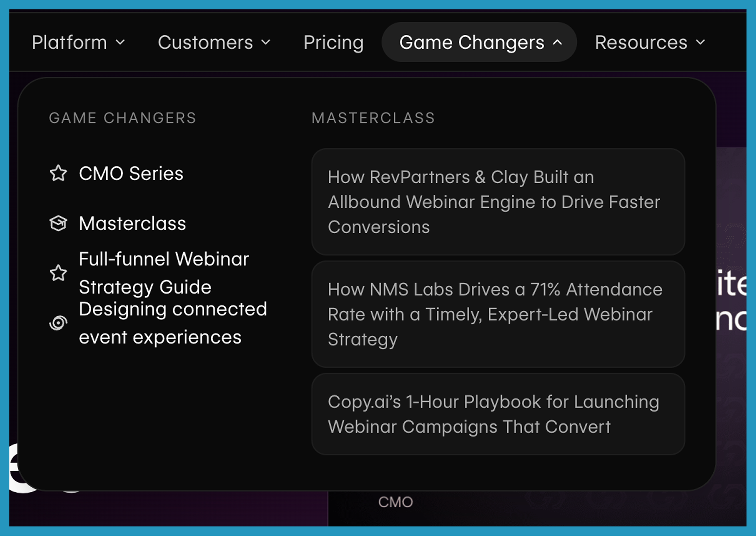This screenshot has height=536, width=756.
Task: Click the Customers menu label
Action: [205, 42]
